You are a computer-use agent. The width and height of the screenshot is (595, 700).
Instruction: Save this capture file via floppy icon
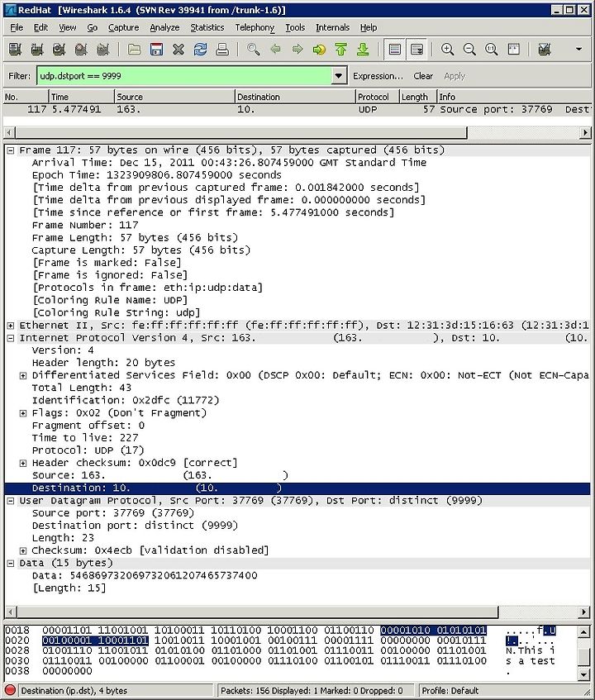click(156, 49)
